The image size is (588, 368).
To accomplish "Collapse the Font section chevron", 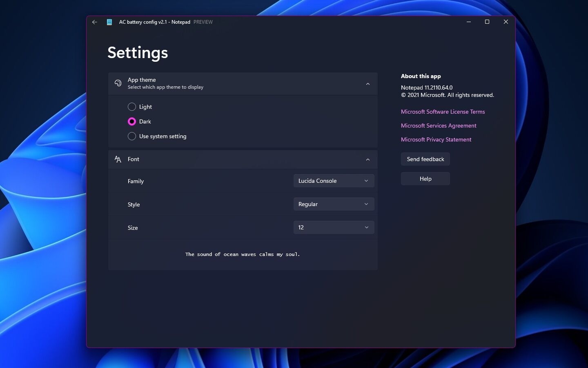I will [368, 159].
